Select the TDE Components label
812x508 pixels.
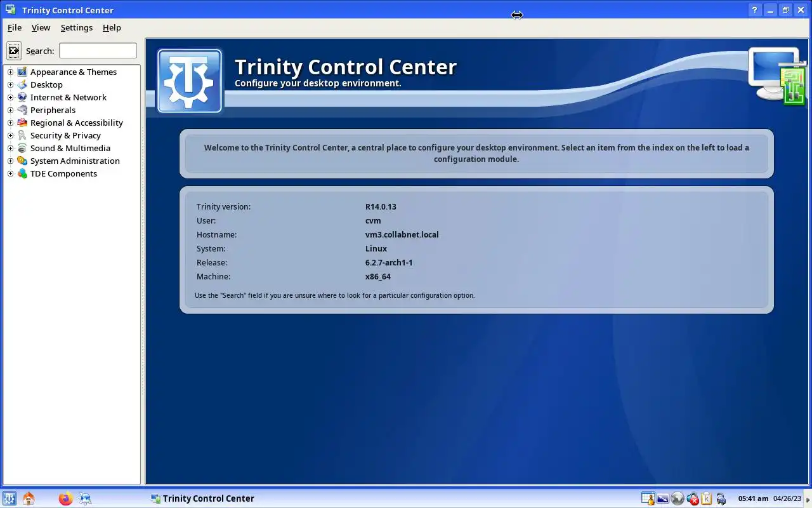(x=63, y=173)
